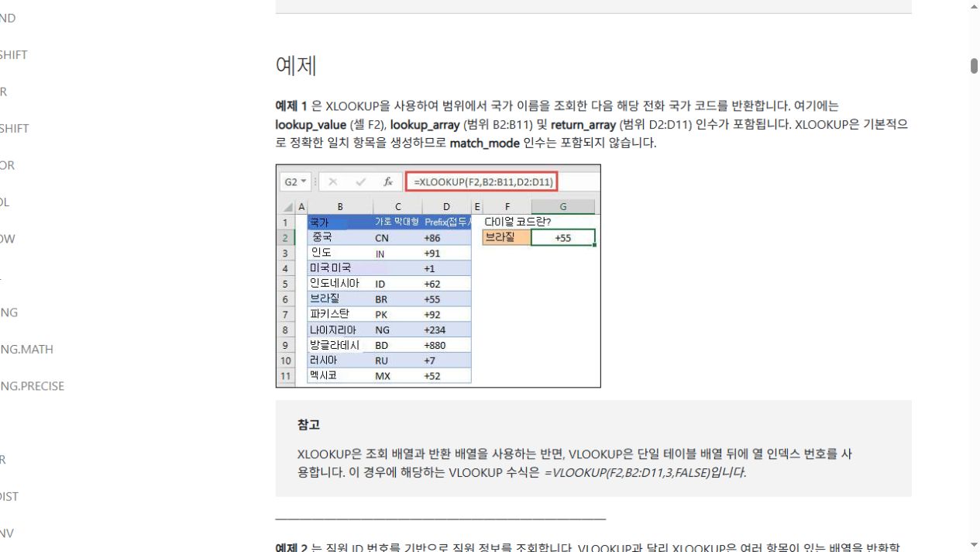Open the OL sidebar link

click(x=5, y=202)
